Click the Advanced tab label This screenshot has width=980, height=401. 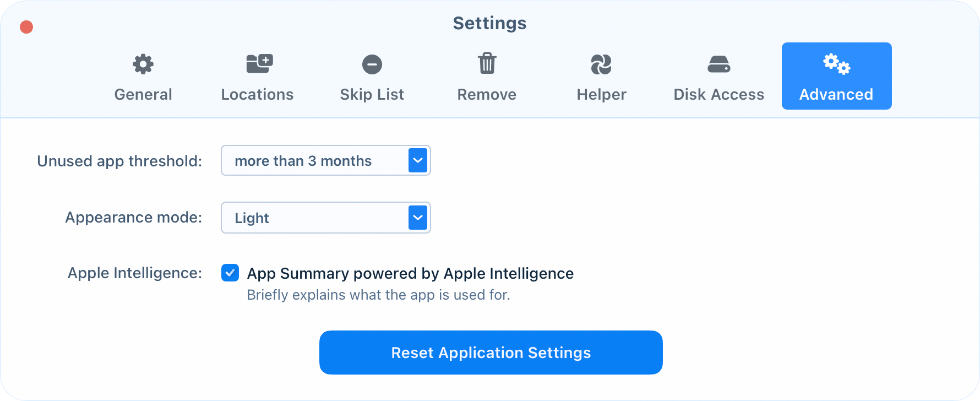[836, 94]
